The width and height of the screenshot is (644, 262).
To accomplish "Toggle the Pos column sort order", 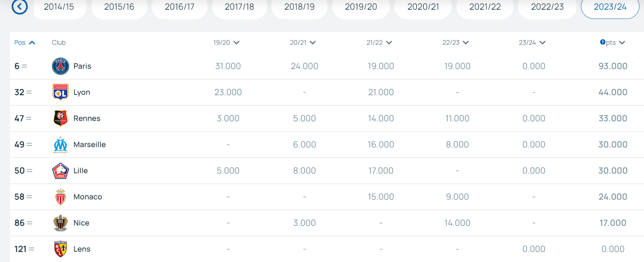I will coord(25,43).
